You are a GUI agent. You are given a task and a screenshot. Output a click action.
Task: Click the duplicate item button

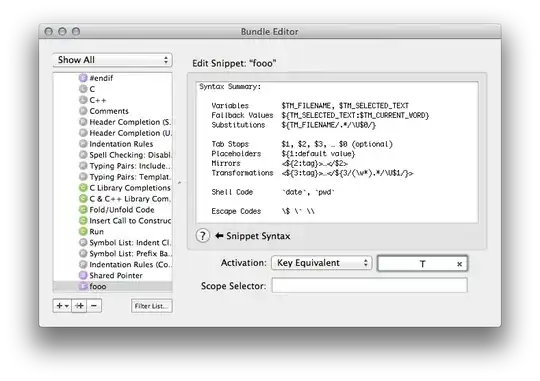pos(79,306)
